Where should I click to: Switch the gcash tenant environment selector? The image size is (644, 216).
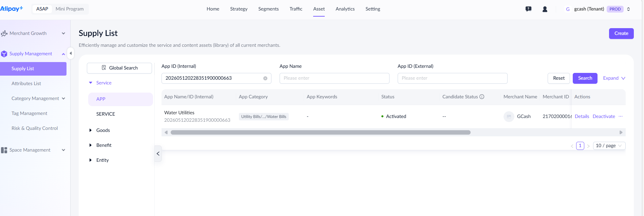[628, 9]
